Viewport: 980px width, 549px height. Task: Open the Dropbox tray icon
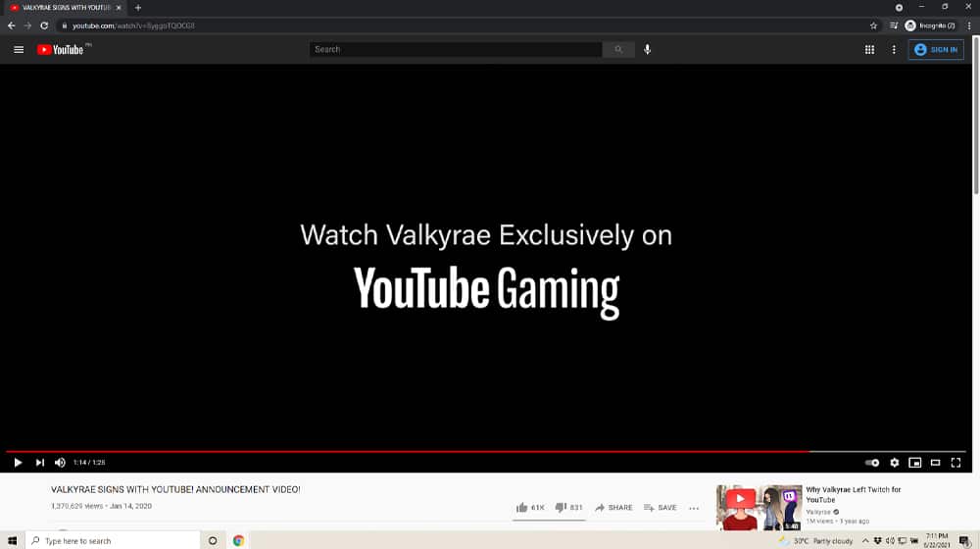point(877,541)
